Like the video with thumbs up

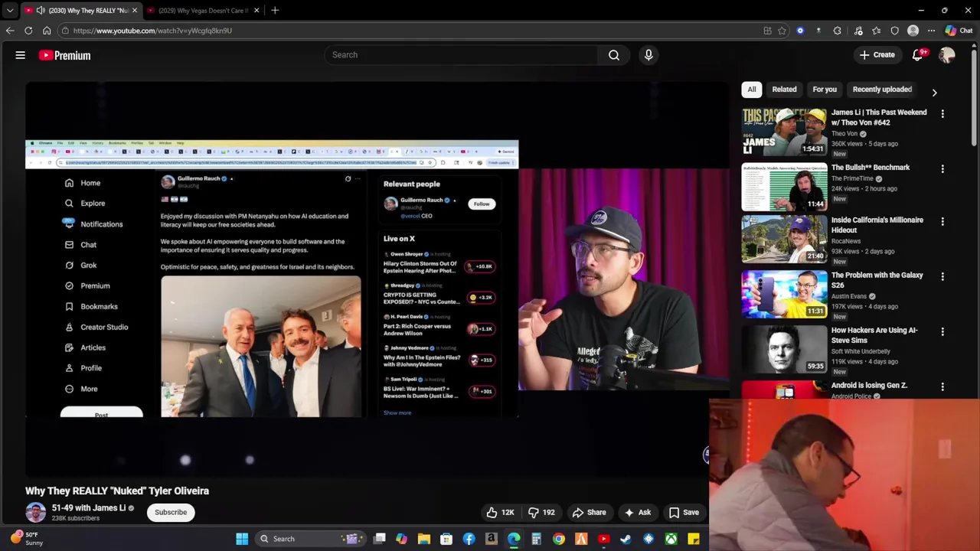tap(499, 513)
